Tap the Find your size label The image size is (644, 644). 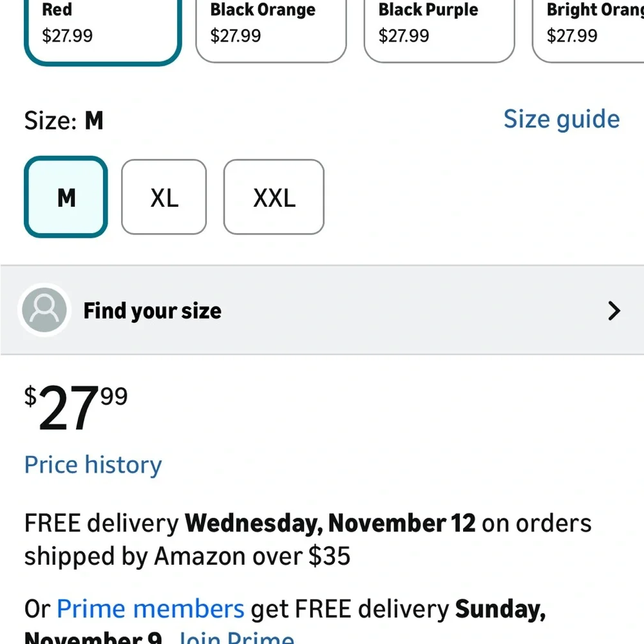tap(152, 311)
